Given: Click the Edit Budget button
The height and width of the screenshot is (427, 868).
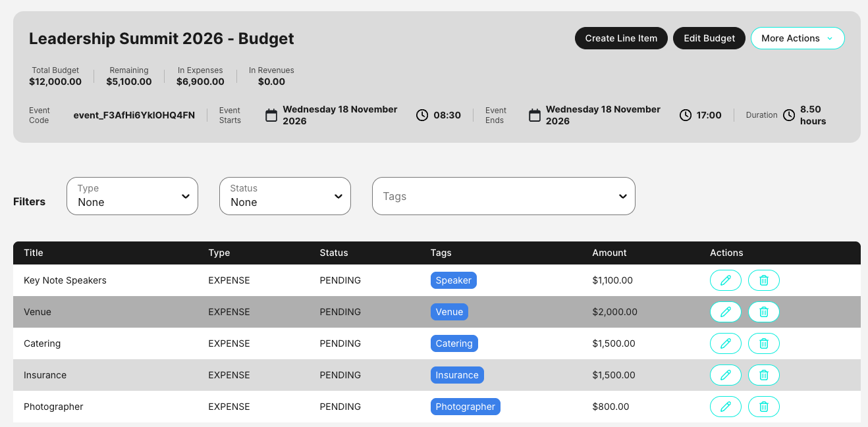Looking at the screenshot, I should click(709, 38).
